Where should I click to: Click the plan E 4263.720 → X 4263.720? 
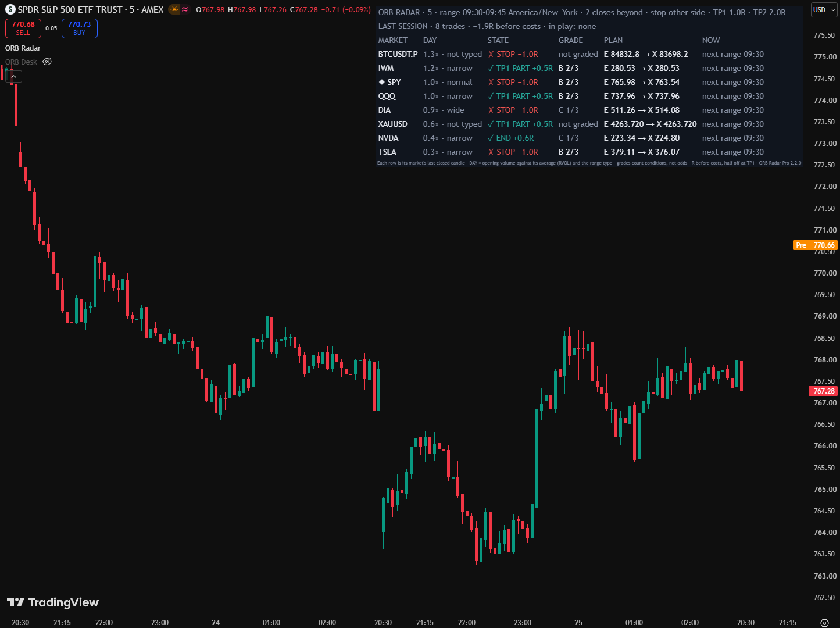click(650, 124)
